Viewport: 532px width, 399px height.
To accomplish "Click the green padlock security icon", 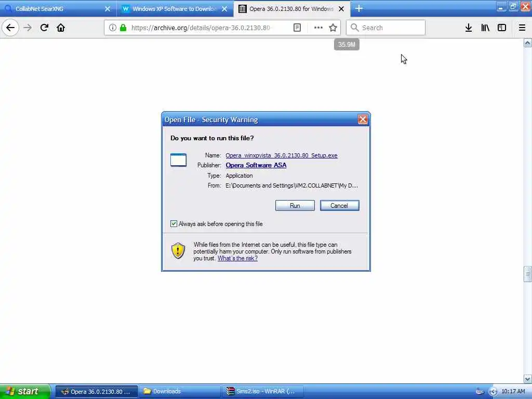I will pyautogui.click(x=123, y=28).
